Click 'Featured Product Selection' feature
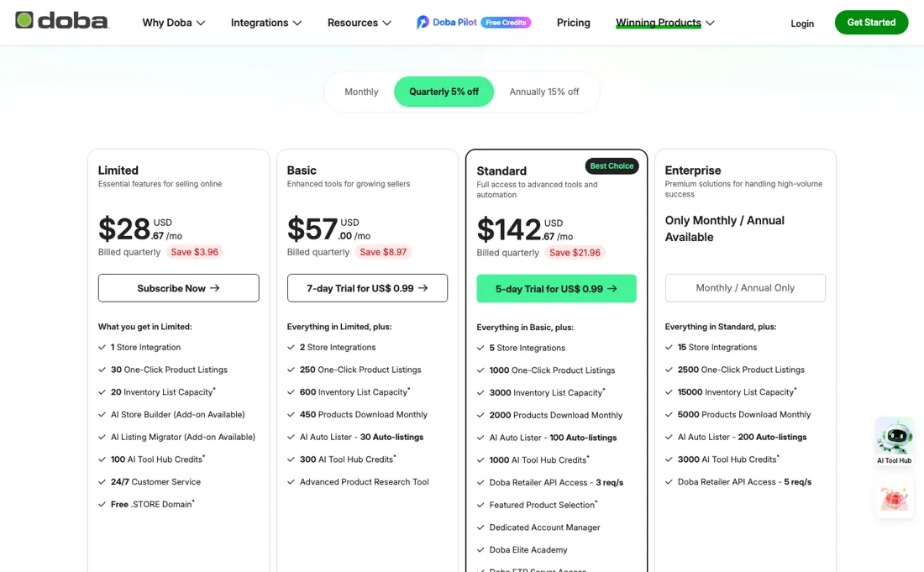The height and width of the screenshot is (572, 924). click(x=543, y=505)
